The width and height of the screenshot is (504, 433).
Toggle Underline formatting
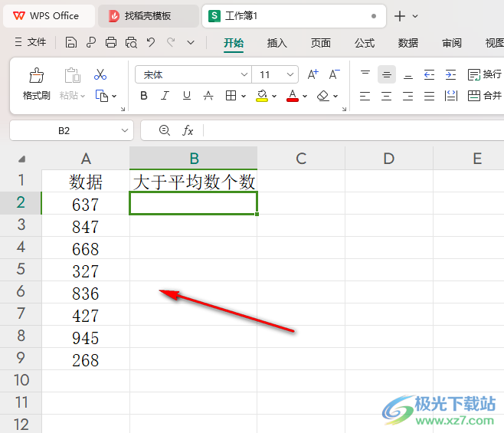(186, 96)
